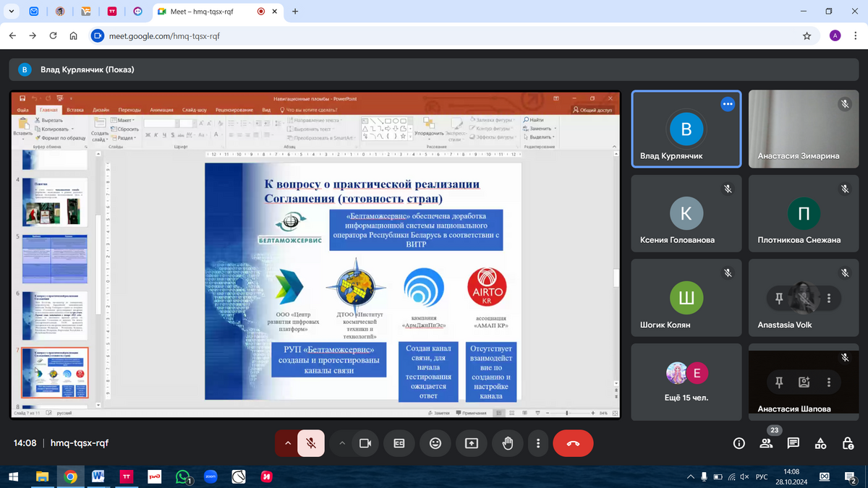868x488 pixels.
Task: Show the participants list
Action: 767,443
